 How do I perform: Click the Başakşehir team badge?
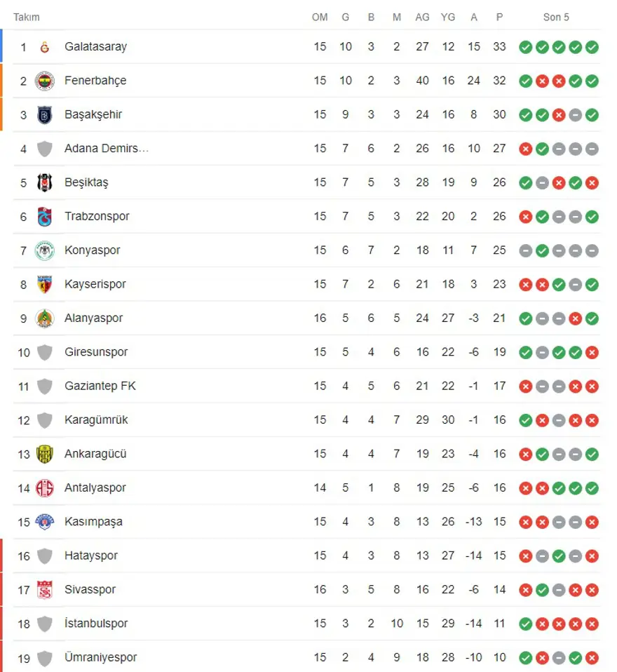pyautogui.click(x=45, y=114)
